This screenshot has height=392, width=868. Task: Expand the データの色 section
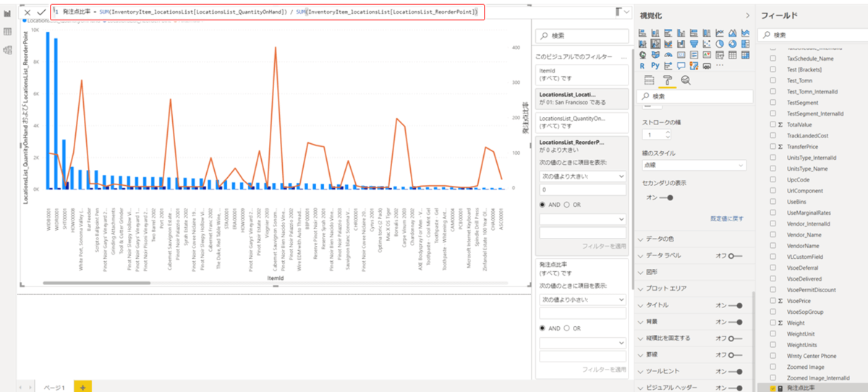[694, 238]
